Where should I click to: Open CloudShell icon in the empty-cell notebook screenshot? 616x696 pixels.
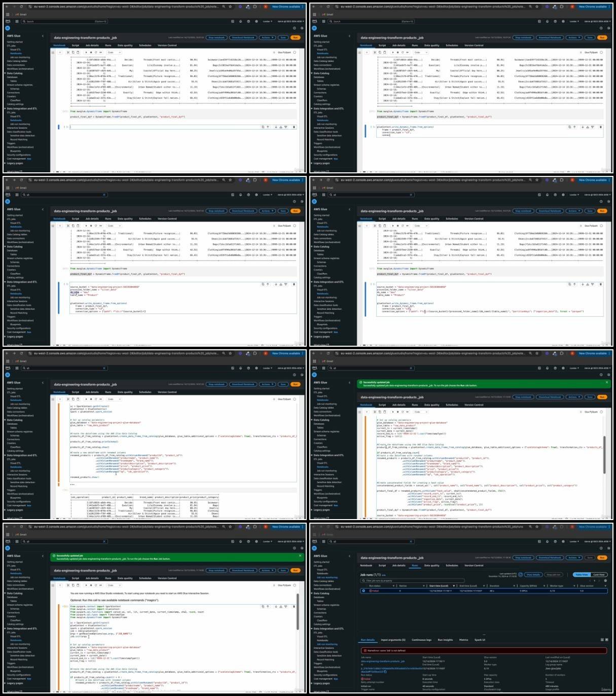[x=233, y=21]
